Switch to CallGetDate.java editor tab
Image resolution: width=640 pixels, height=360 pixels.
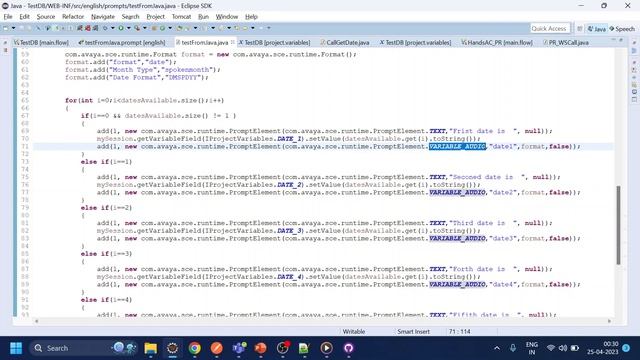(x=345, y=42)
